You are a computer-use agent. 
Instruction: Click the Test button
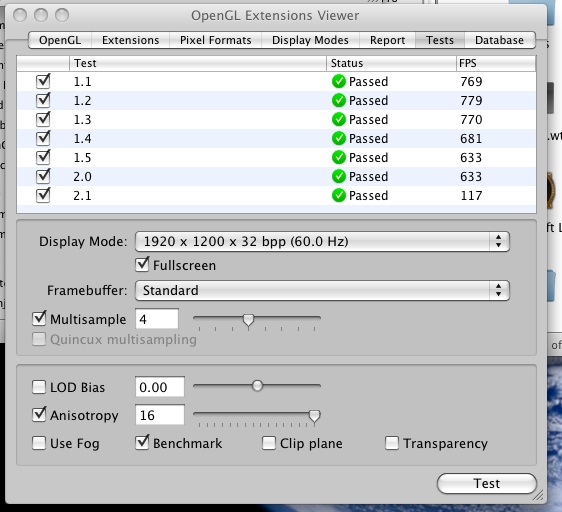coord(487,484)
